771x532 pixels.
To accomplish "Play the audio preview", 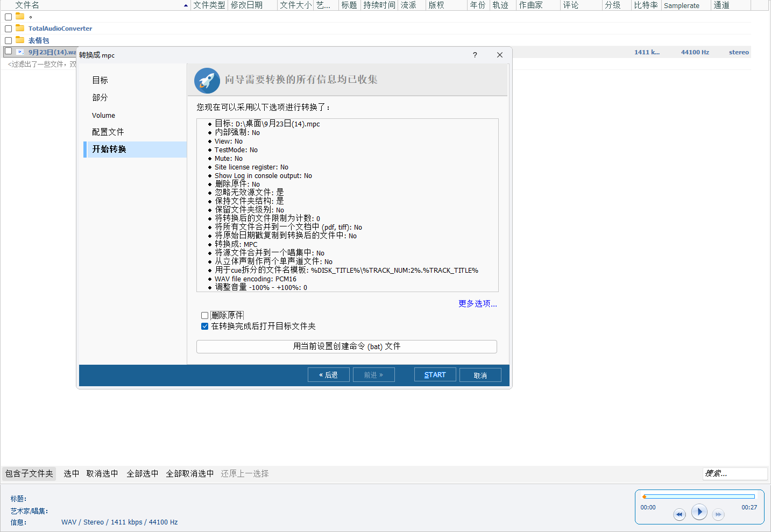I will [699, 512].
